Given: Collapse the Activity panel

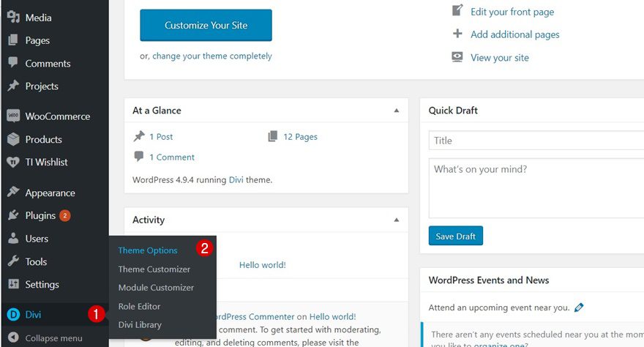Looking at the screenshot, I should coord(397,220).
